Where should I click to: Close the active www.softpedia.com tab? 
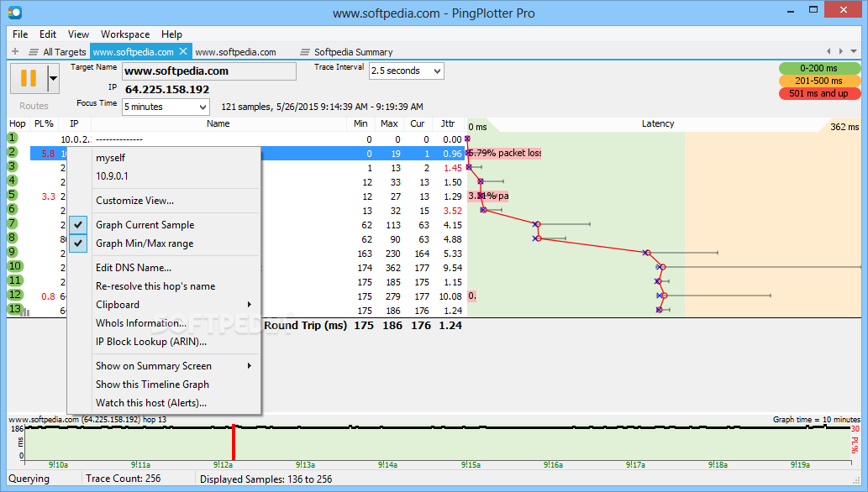[x=183, y=51]
